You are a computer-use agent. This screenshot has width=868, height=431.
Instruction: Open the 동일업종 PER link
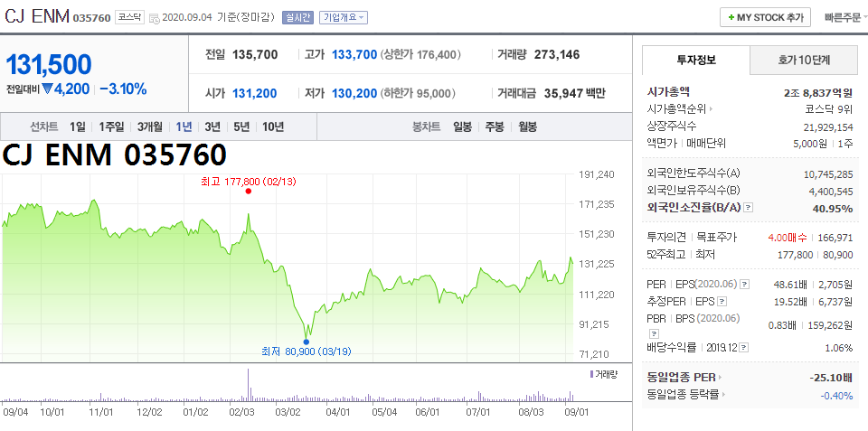684,378
